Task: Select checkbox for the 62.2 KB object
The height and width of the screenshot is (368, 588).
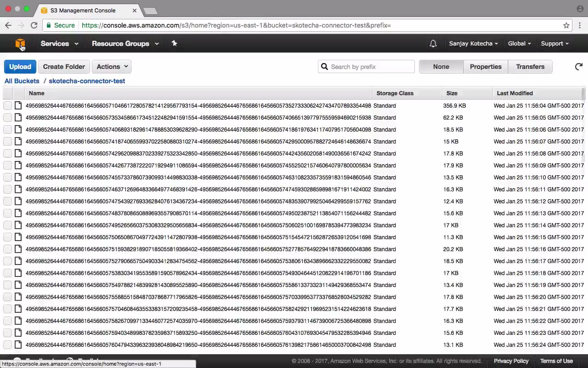Action: tap(7, 117)
